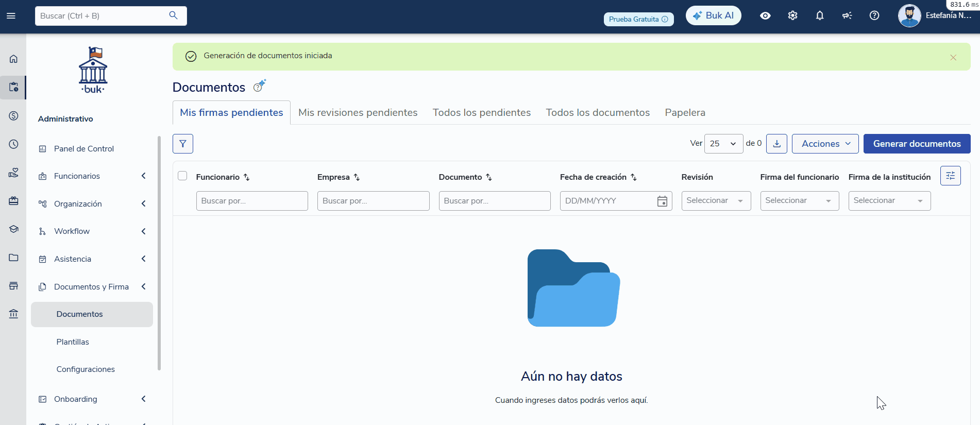Sort by Fecha de creación arrows
The height and width of the screenshot is (425, 980).
[634, 177]
